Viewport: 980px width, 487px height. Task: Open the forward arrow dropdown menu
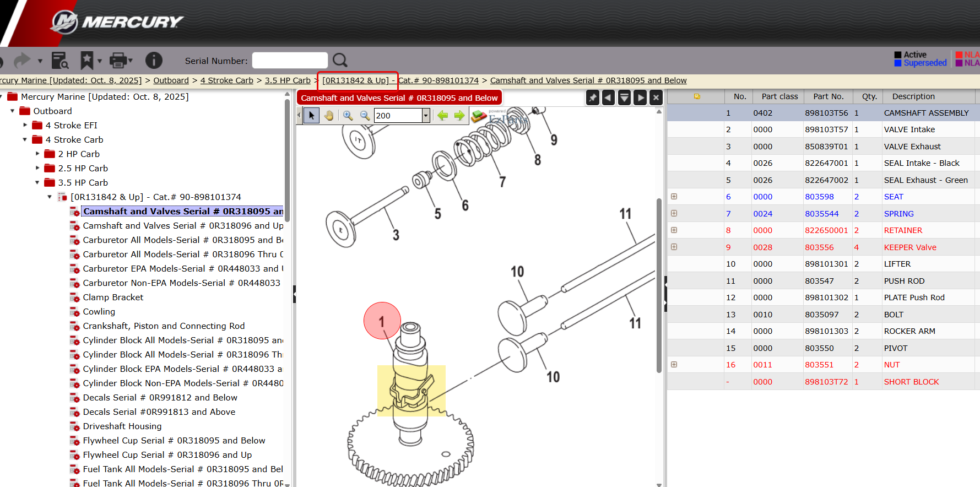click(40, 61)
